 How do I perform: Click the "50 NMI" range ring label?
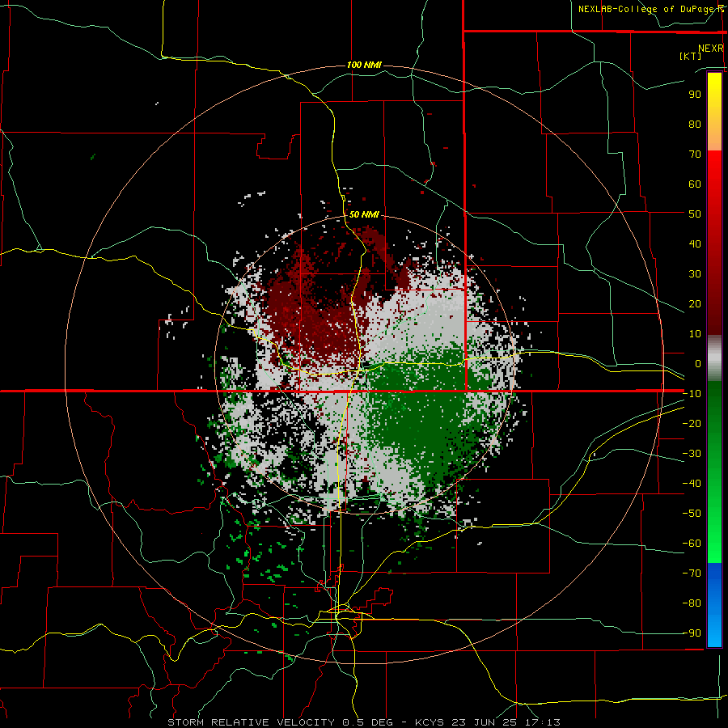point(364,214)
